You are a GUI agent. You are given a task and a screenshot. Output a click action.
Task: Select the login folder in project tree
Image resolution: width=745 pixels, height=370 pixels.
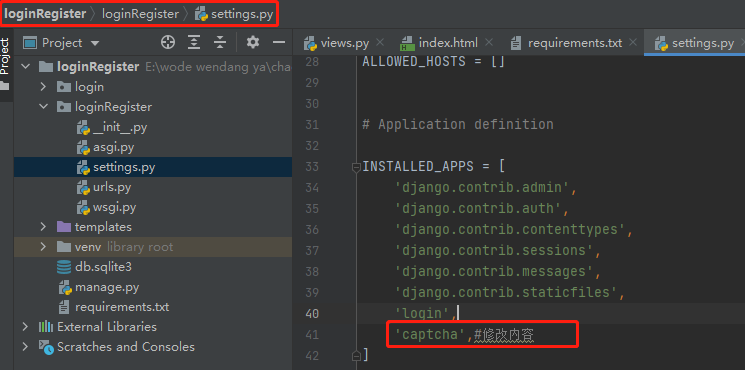[x=153, y=87]
